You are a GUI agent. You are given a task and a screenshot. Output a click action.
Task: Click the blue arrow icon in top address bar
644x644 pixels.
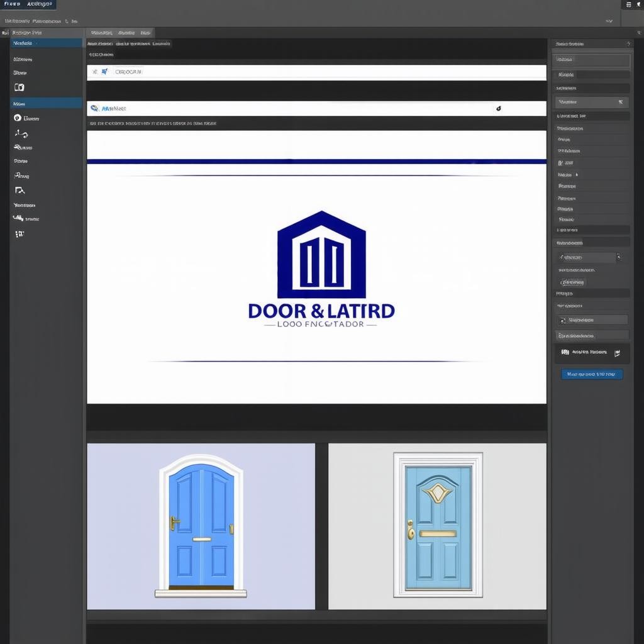[x=104, y=72]
